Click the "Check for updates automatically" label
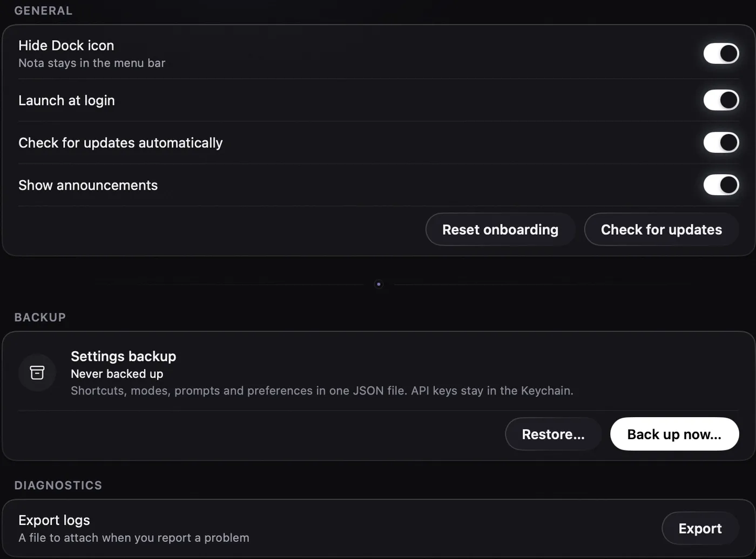The width and height of the screenshot is (756, 559). pos(120,143)
